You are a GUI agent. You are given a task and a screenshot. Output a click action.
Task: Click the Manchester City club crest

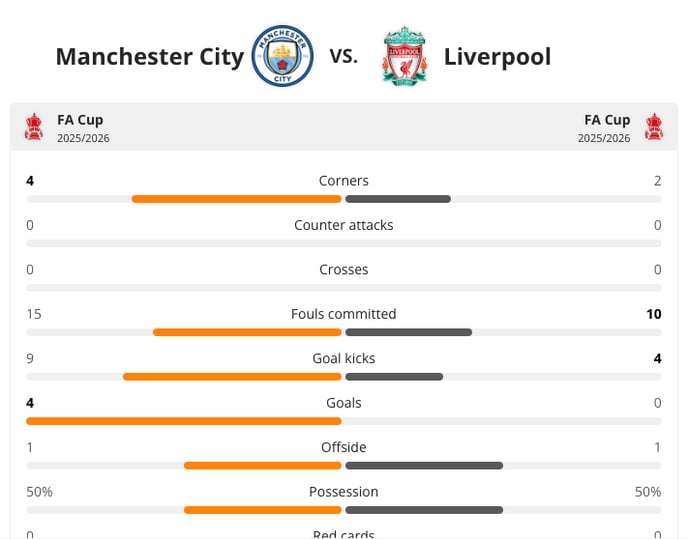pos(283,56)
